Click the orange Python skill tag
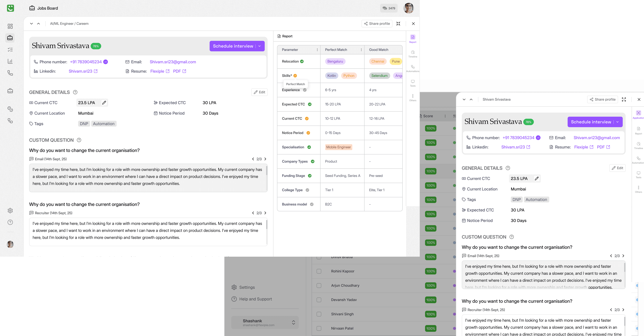The width and height of the screenshot is (644, 336). coord(349,76)
